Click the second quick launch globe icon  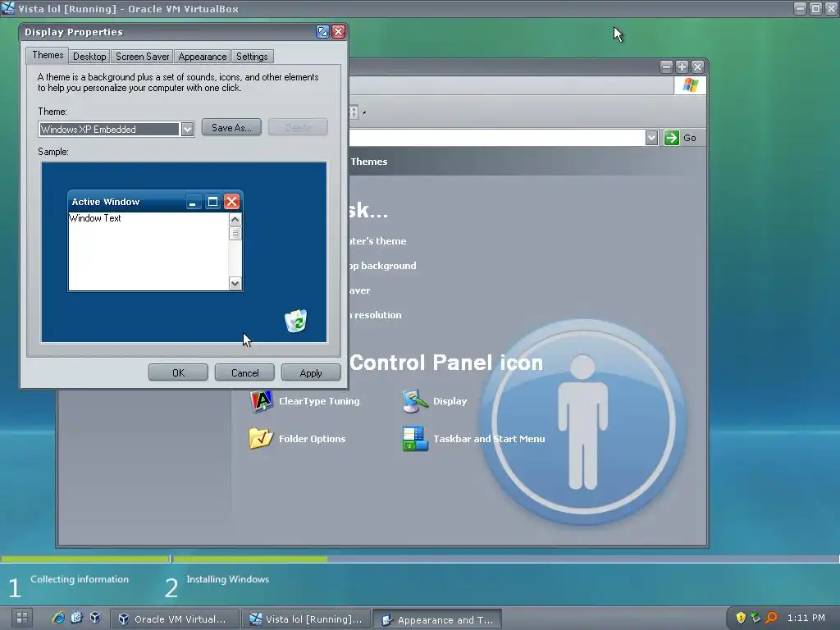76,618
